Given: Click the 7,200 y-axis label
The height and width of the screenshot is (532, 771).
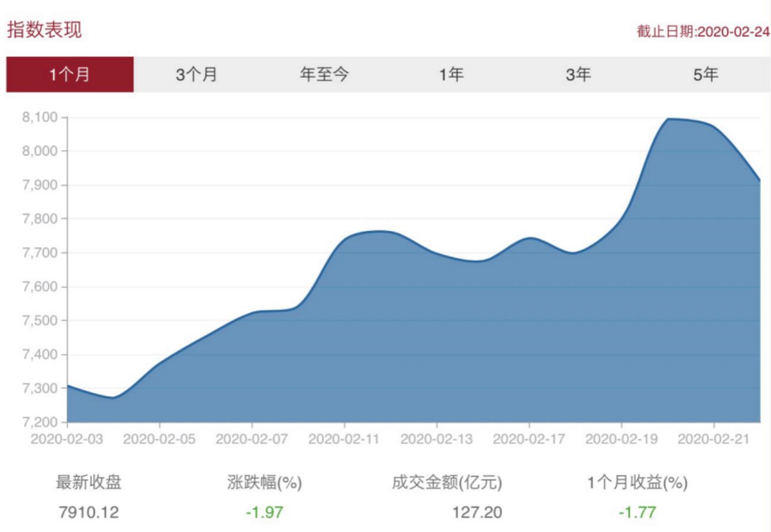Looking at the screenshot, I should pyautogui.click(x=41, y=423).
